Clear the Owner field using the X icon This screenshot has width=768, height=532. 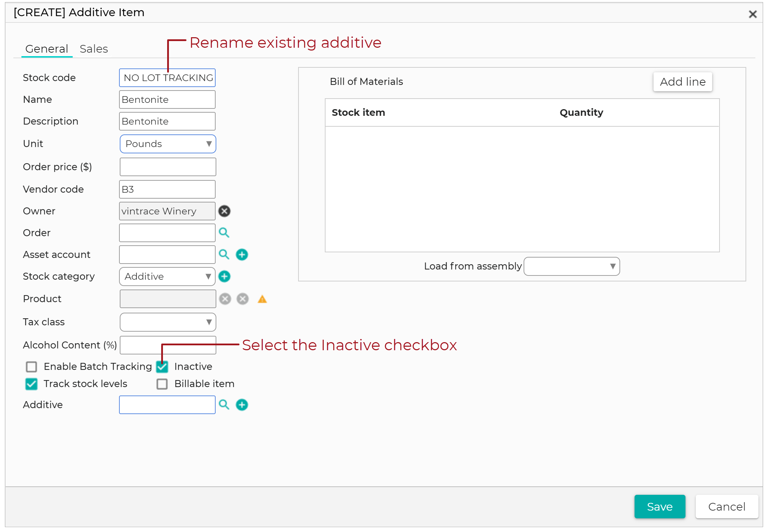pyautogui.click(x=224, y=211)
